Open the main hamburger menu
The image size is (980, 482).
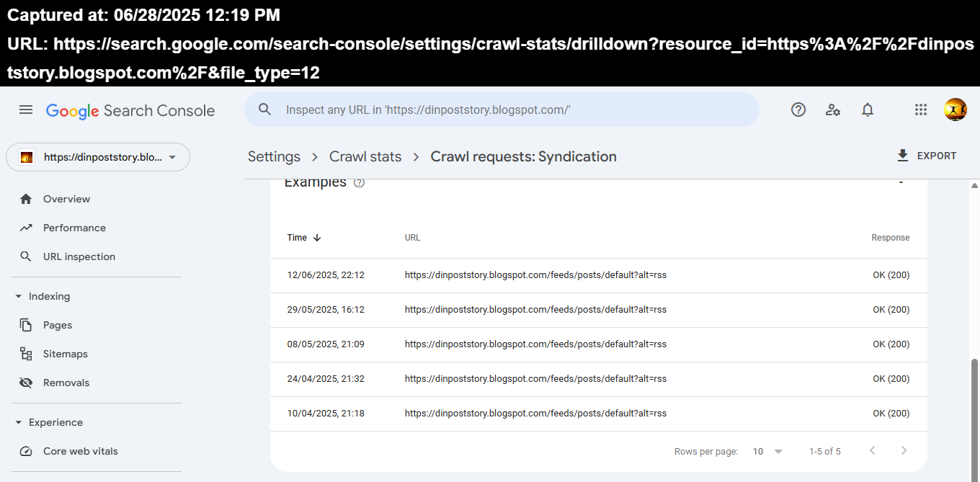[26, 110]
